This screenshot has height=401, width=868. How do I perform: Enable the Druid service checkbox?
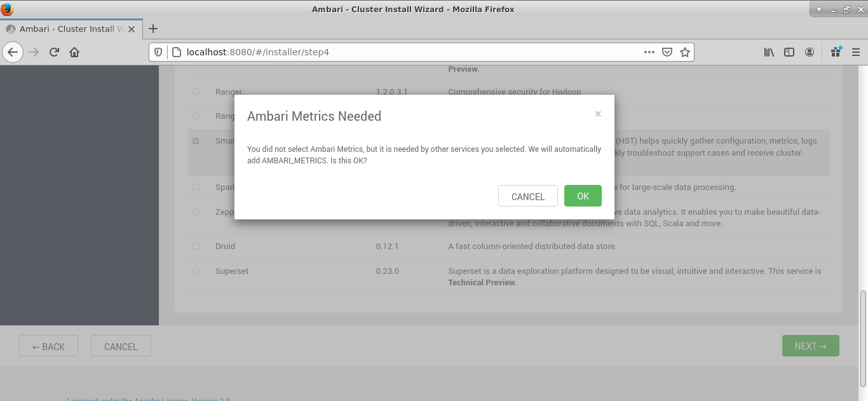coord(196,246)
